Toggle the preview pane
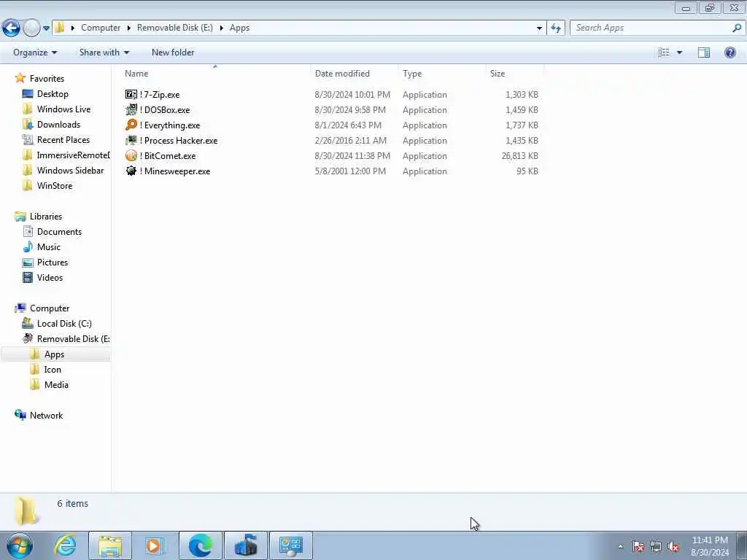The width and height of the screenshot is (747, 560). [704, 52]
